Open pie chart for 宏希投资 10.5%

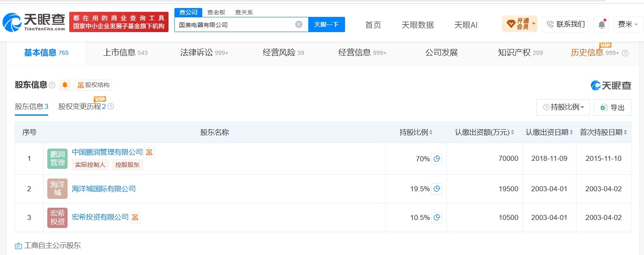pyautogui.click(x=437, y=217)
